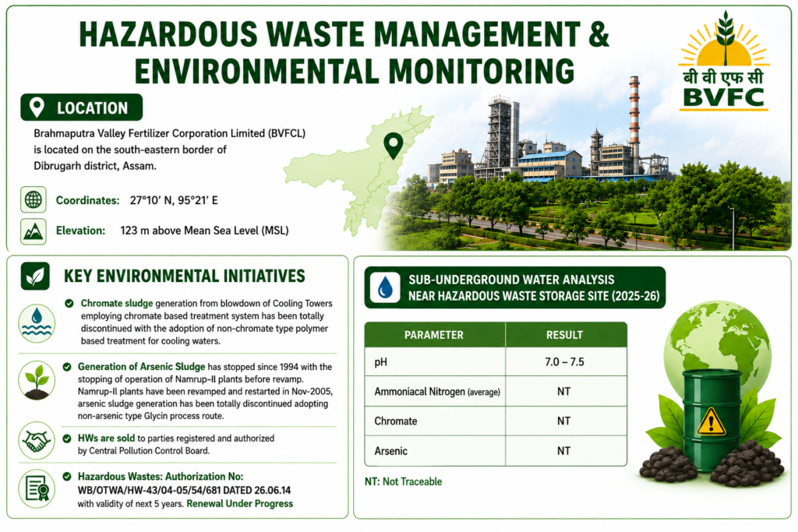The width and height of the screenshot is (798, 532).
Task: Click the globe icon next to Coordinates
Action: (34, 200)
